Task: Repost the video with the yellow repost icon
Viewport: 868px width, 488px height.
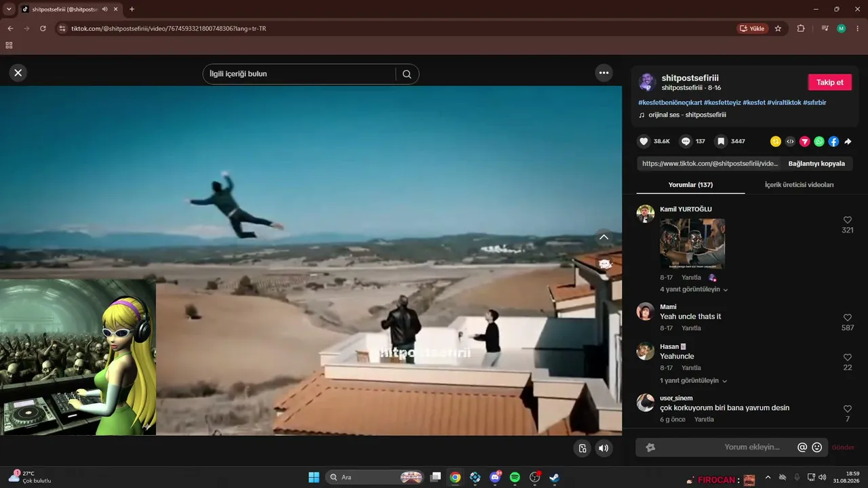Action: tap(776, 142)
